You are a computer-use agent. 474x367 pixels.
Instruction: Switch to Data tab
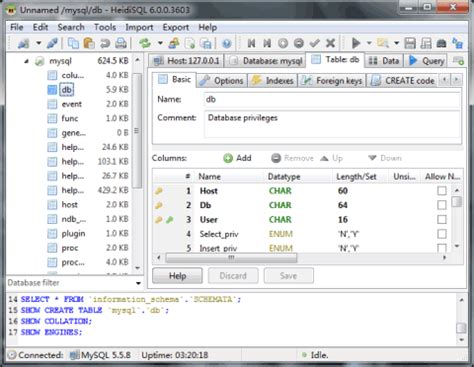coord(384,61)
